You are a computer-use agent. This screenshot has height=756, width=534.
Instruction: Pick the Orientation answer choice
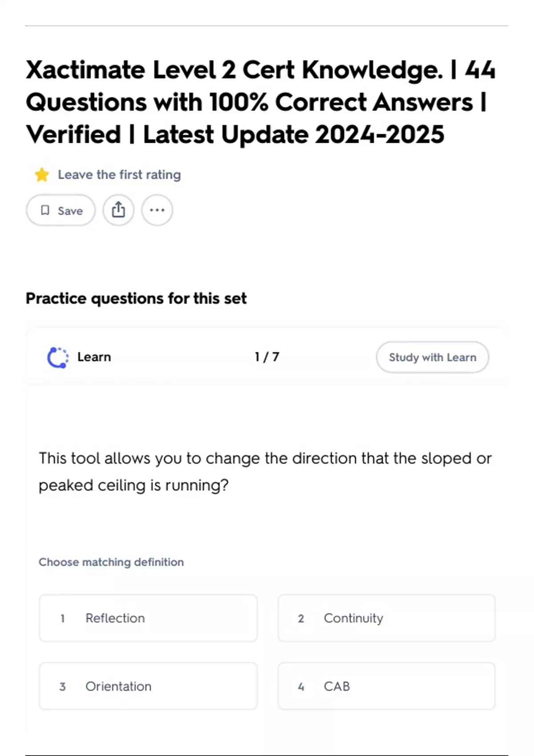tap(148, 686)
